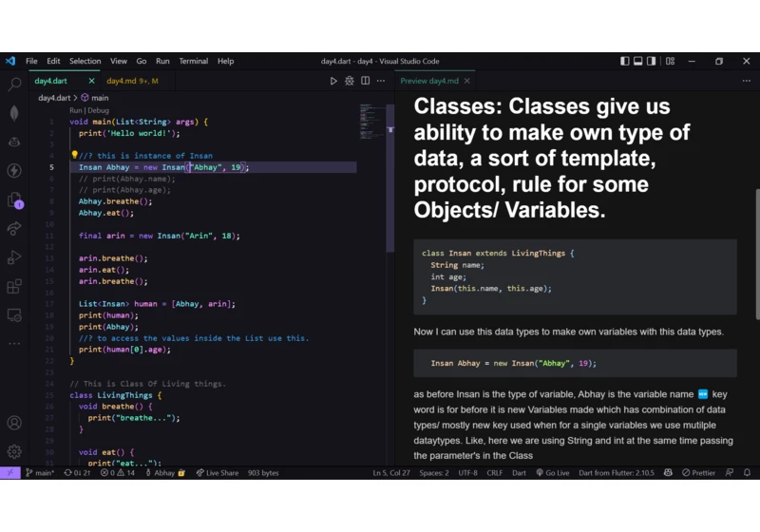This screenshot has width=760, height=532.
Task: Open the Run and Debug view
Action: (x=14, y=257)
